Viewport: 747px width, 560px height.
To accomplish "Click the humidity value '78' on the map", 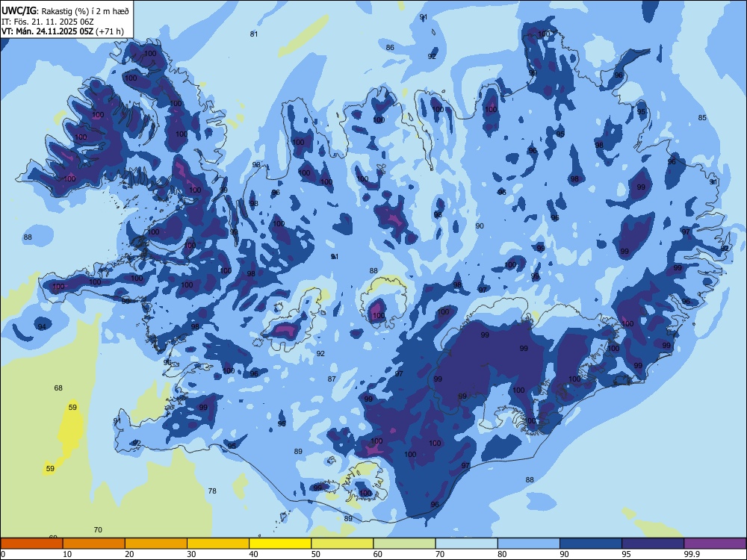I will pyautogui.click(x=212, y=491).
